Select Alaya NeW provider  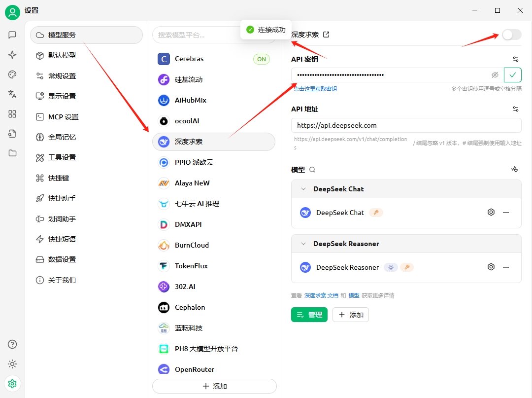(x=214, y=183)
